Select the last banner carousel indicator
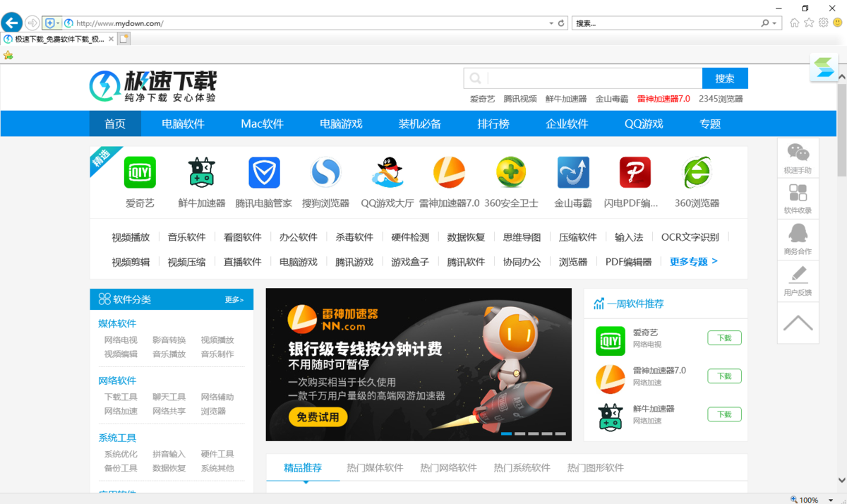The width and height of the screenshot is (847, 504). [x=560, y=433]
